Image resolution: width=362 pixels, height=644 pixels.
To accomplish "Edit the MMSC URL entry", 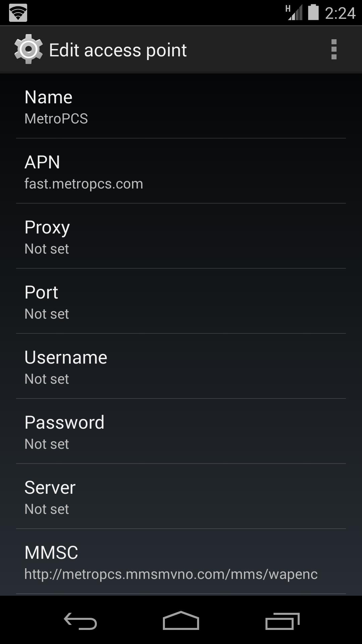I will 181,561.
